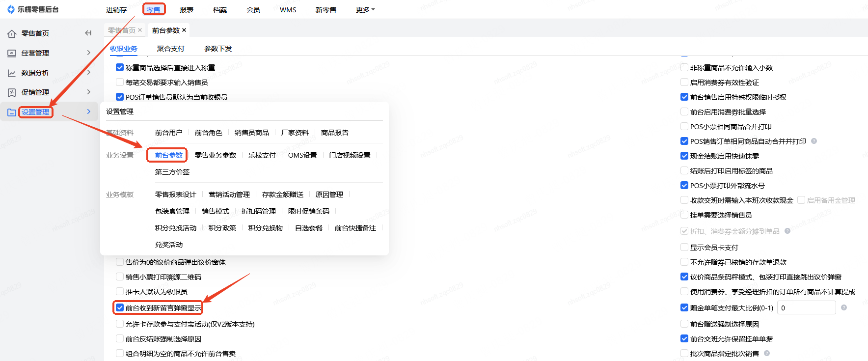Click the 零售首页 home icon in sidebar
Image resolution: width=868 pixels, height=361 pixels.
point(12,33)
